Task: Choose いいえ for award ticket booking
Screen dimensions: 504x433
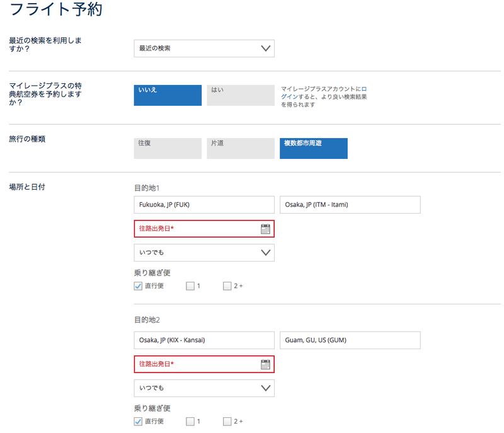Action: click(168, 95)
